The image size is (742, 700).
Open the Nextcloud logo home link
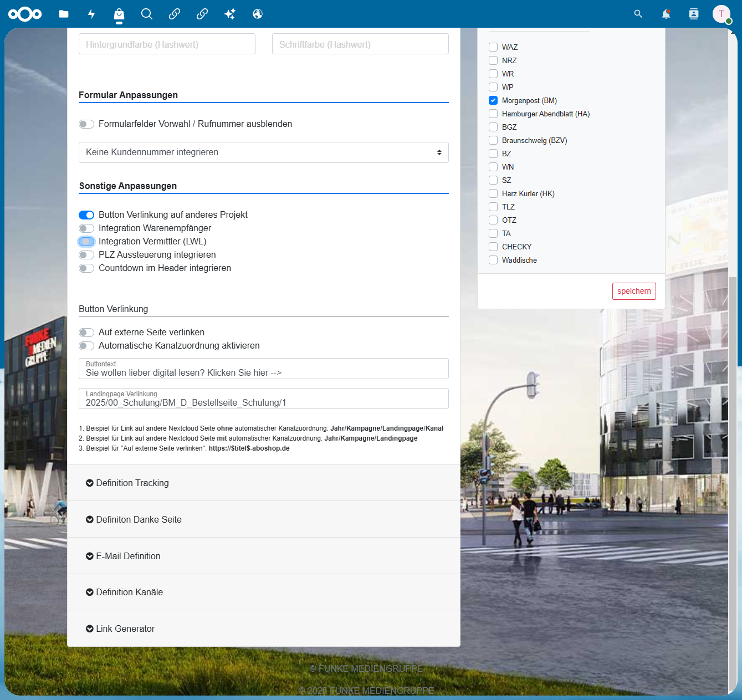(25, 14)
